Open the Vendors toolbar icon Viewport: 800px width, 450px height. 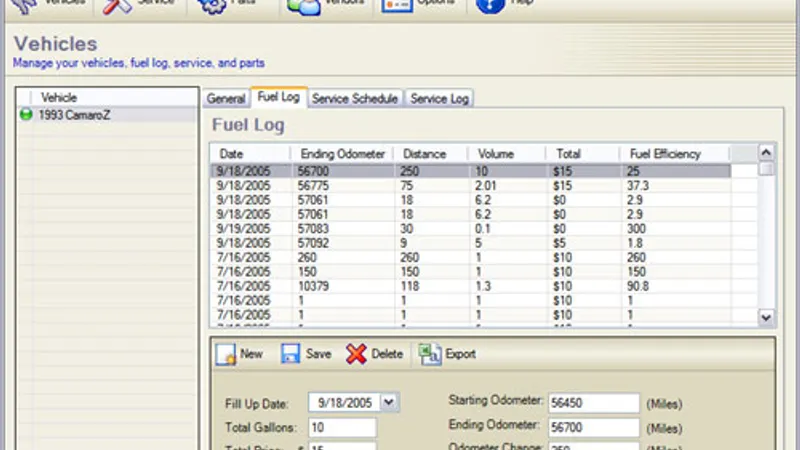point(304,7)
